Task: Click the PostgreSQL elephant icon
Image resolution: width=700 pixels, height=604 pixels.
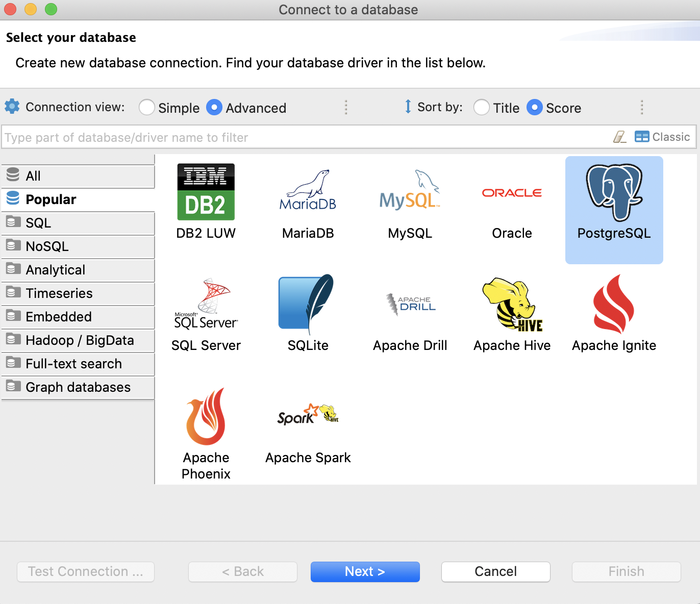Action: (x=614, y=192)
